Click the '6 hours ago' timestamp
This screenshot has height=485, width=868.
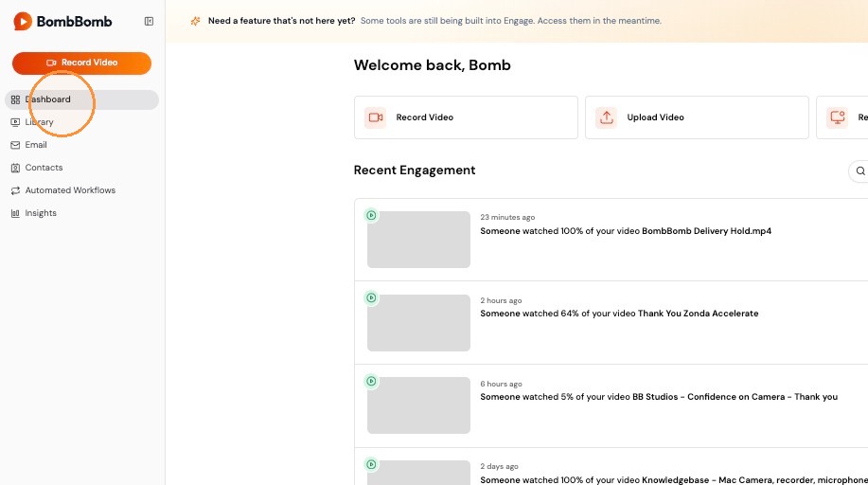coord(501,384)
